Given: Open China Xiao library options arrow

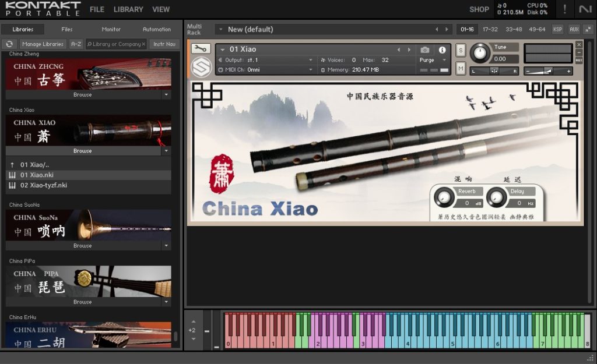Looking at the screenshot, I should coord(166,151).
